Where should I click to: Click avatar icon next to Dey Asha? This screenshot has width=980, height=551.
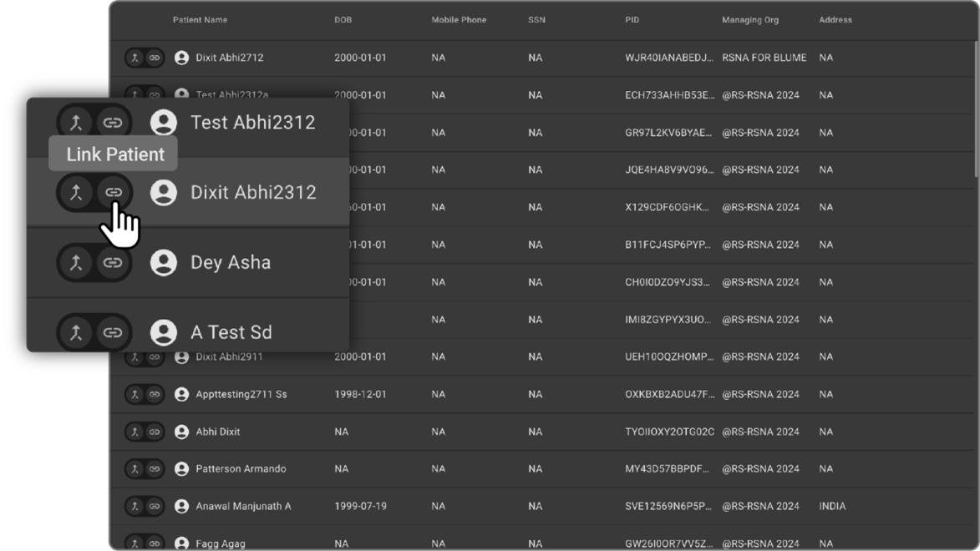click(x=164, y=263)
